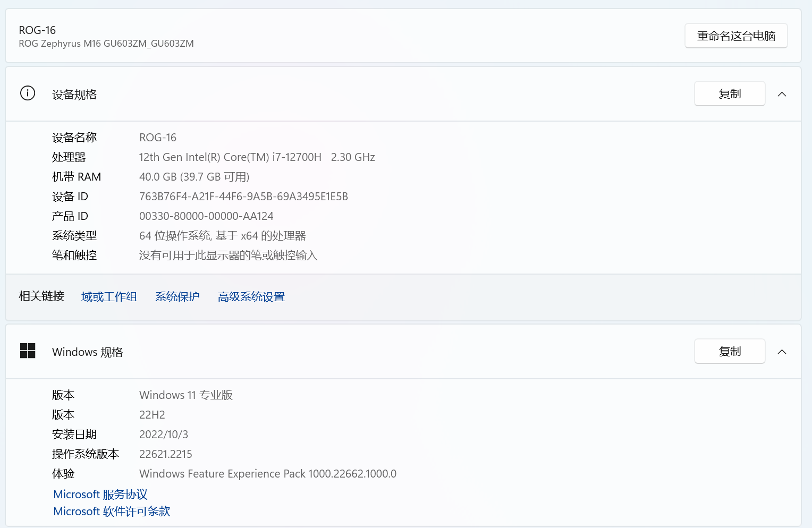This screenshot has width=812, height=528.
Task: Click the 笔和触控 label
Action: (x=74, y=256)
